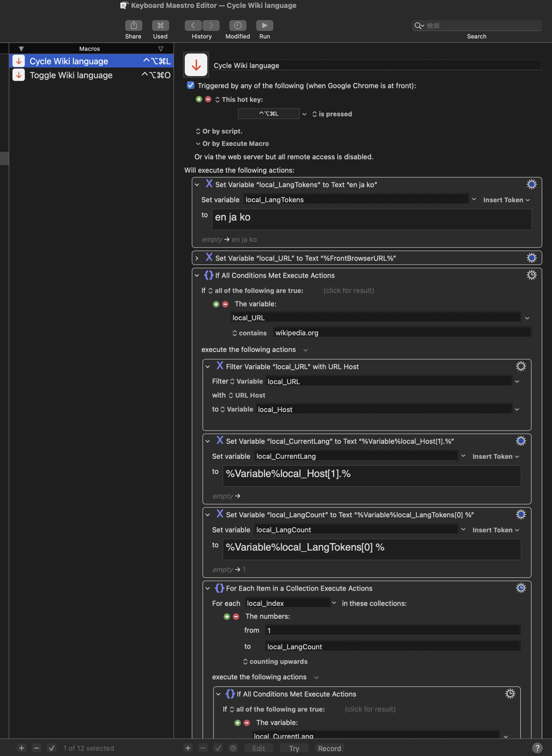Open gear menu for Set Variable local_URL action
The width and height of the screenshot is (552, 756).
pyautogui.click(x=531, y=258)
